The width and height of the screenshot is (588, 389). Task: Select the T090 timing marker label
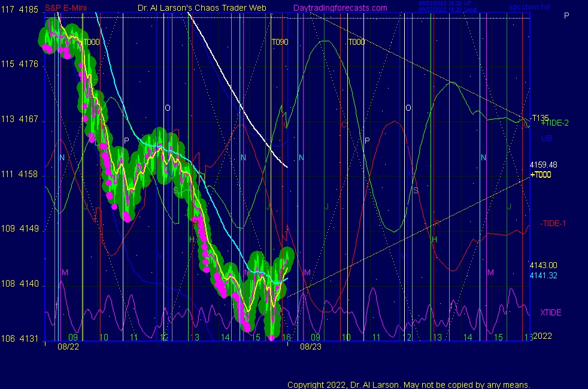[x=280, y=42]
